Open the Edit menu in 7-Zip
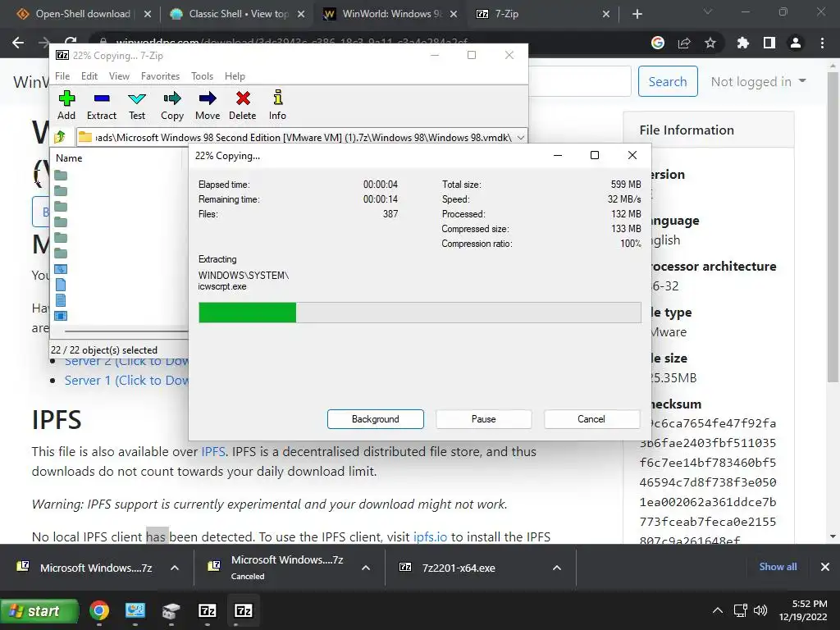The height and width of the screenshot is (630, 840). click(89, 76)
